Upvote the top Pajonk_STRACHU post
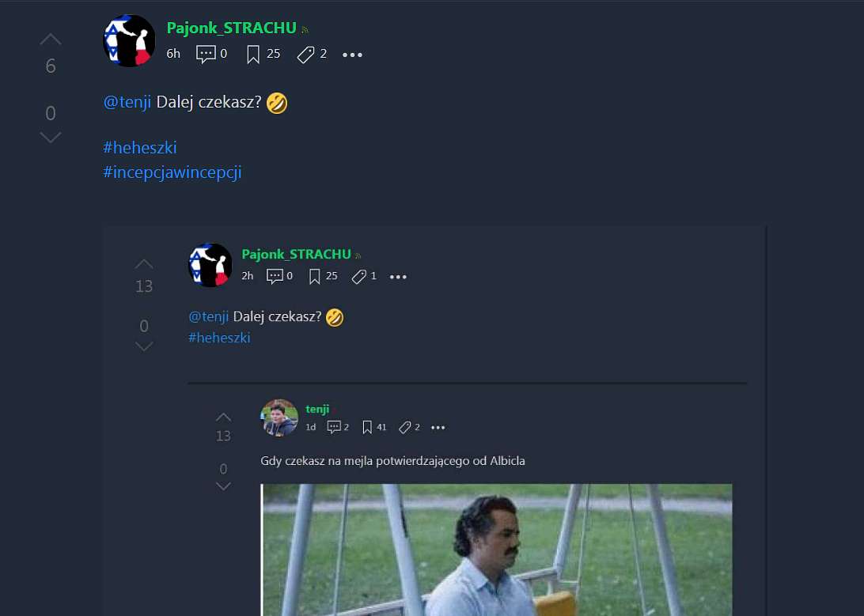The height and width of the screenshot is (616, 864). point(50,39)
